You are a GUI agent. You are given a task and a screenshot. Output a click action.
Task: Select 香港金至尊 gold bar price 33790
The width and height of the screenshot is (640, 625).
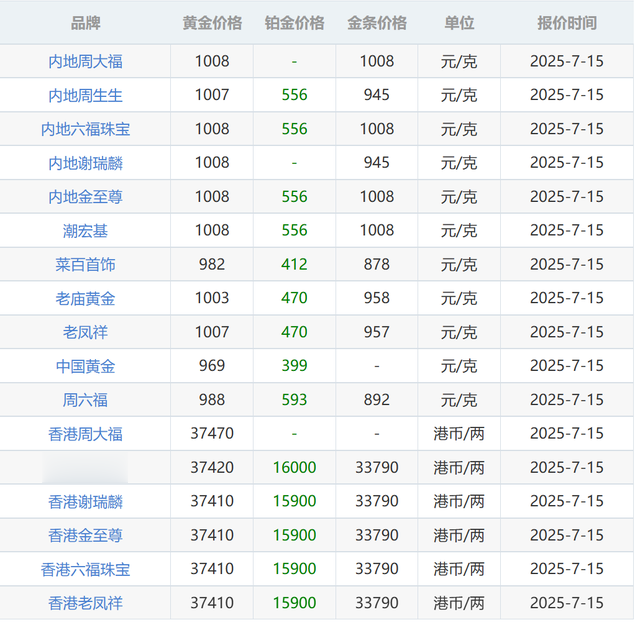377,535
